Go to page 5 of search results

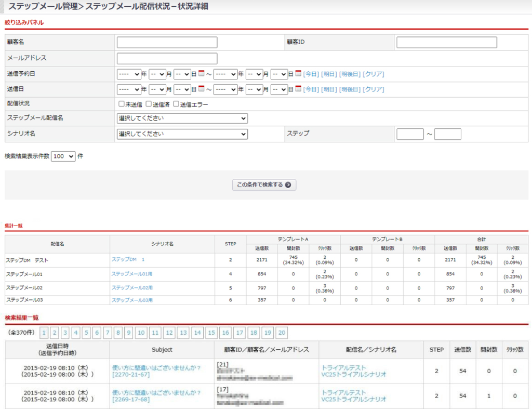click(x=86, y=333)
